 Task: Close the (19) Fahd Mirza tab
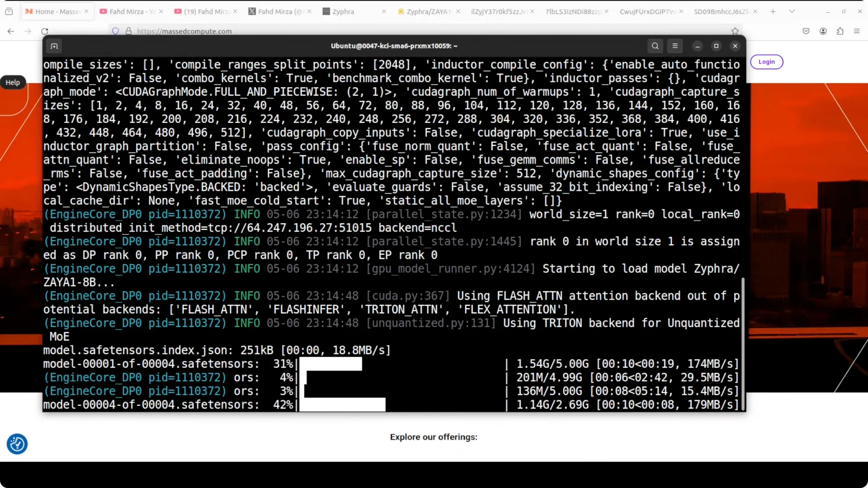235,11
